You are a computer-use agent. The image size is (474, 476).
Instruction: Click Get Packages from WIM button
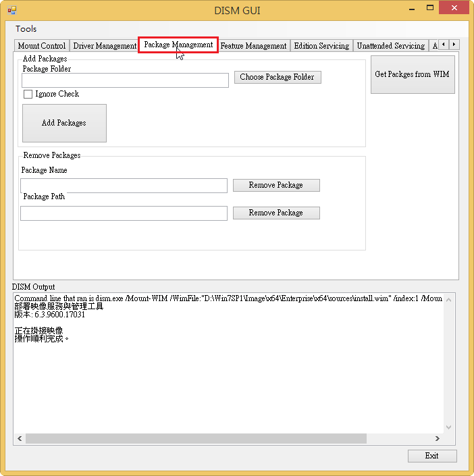coord(412,74)
